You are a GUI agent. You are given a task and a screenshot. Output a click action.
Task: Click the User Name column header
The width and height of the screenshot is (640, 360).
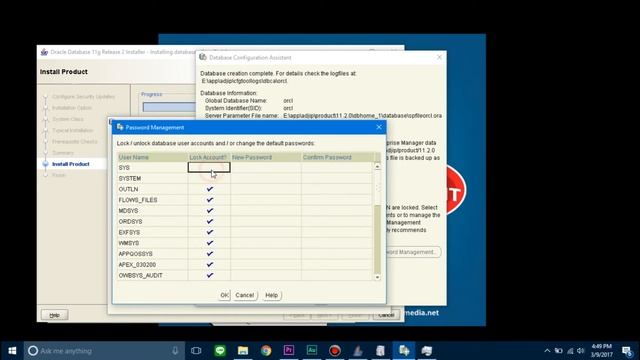(x=152, y=157)
